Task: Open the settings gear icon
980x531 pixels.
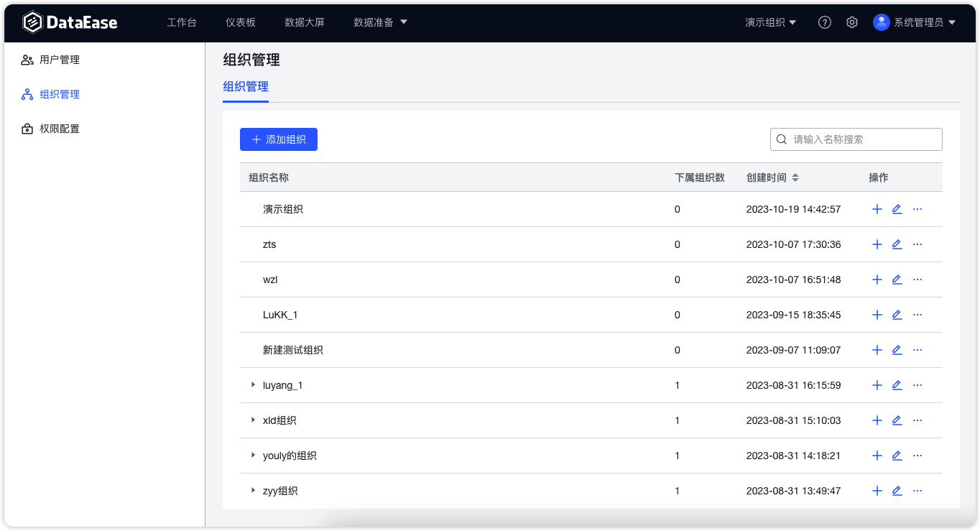Action: click(852, 22)
